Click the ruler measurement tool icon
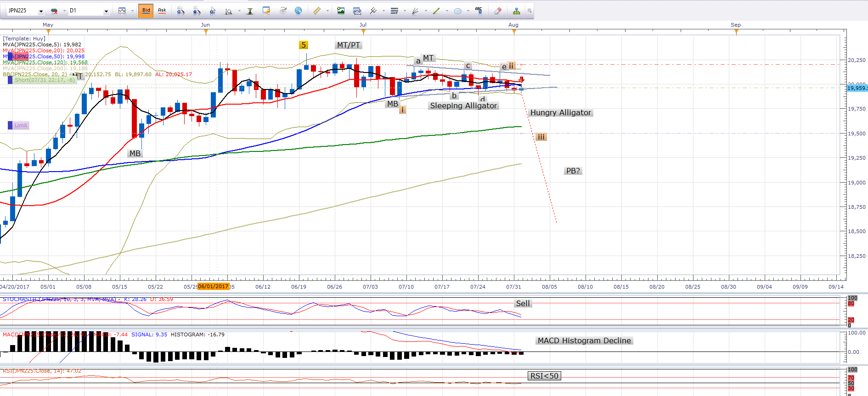This screenshot has width=868, height=396. tap(317, 11)
